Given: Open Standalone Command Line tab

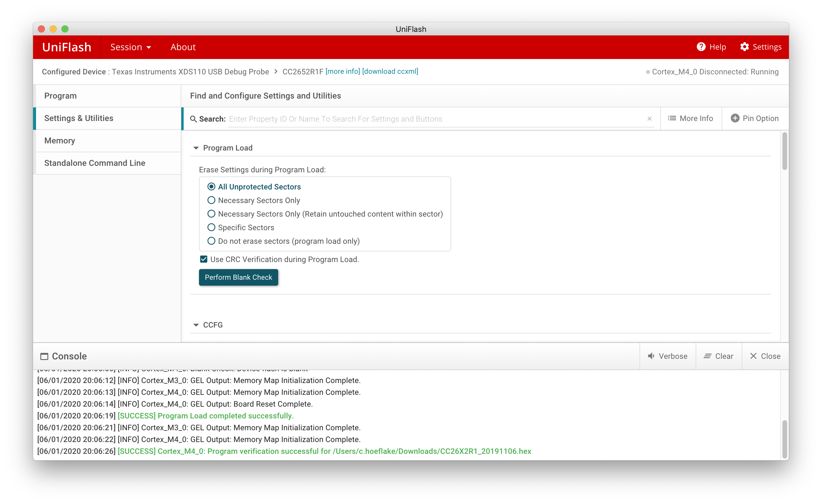Looking at the screenshot, I should pos(108,163).
